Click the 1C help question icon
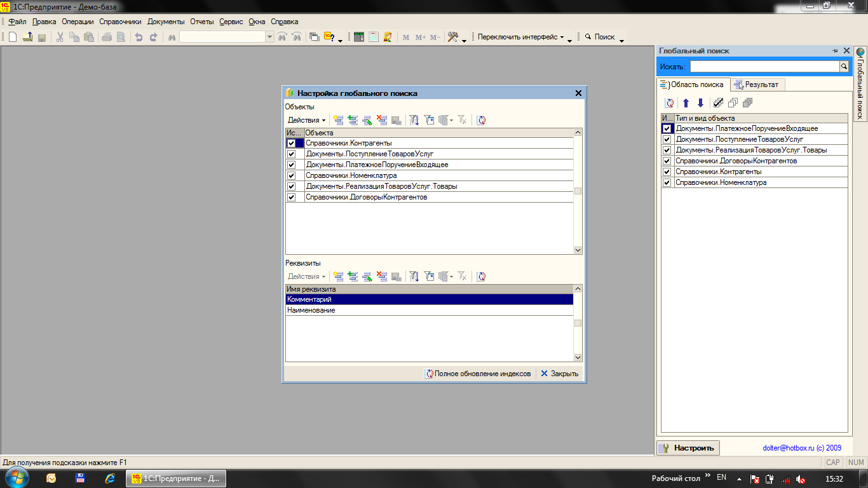868x488 pixels. [329, 37]
